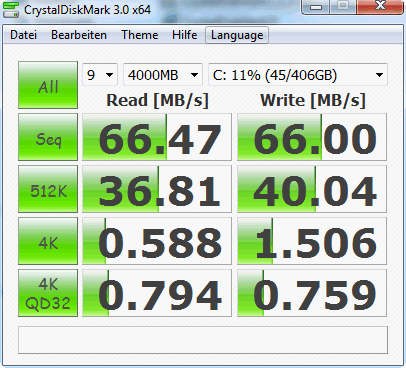Open the Hilfe menu
The height and width of the screenshot is (368, 406).
coord(184,35)
